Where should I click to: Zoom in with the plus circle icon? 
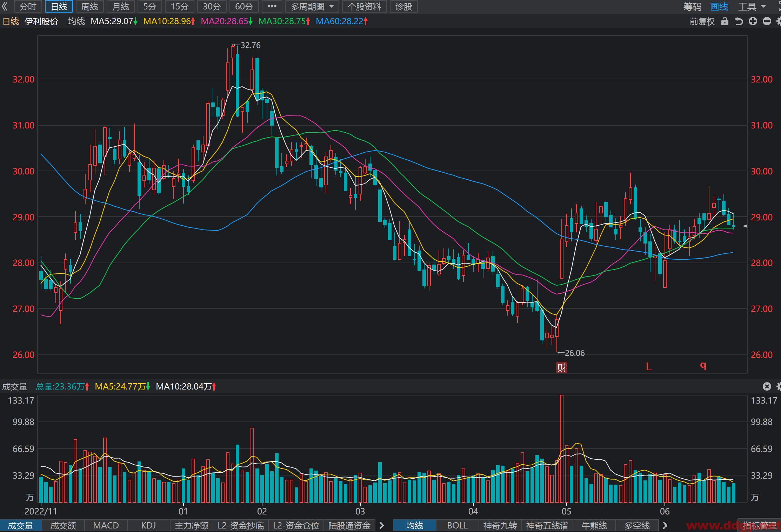pyautogui.click(x=753, y=21)
